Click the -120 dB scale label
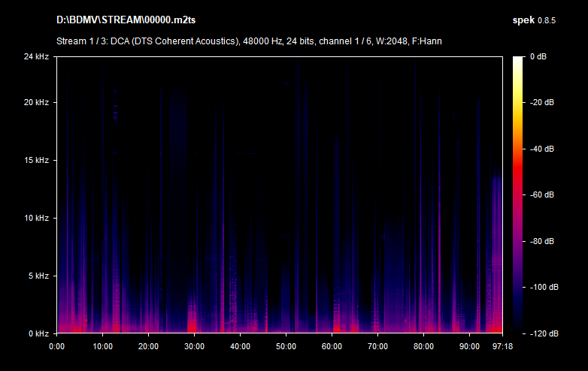Image resolution: width=588 pixels, height=371 pixels. tap(541, 333)
